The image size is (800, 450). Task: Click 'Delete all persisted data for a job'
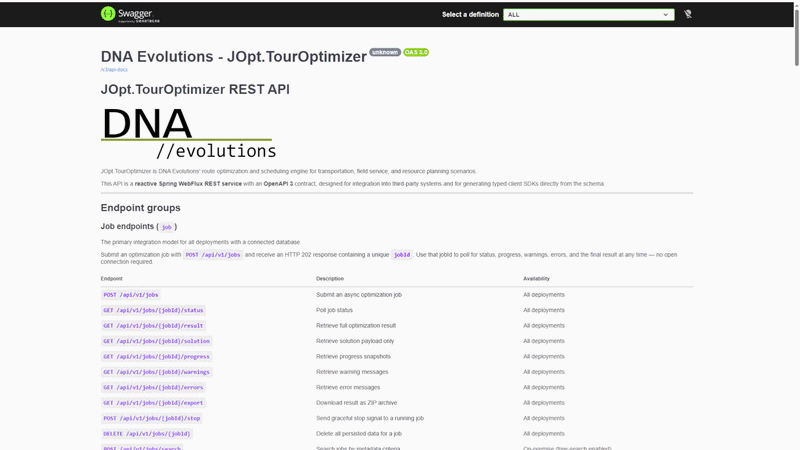point(359,434)
